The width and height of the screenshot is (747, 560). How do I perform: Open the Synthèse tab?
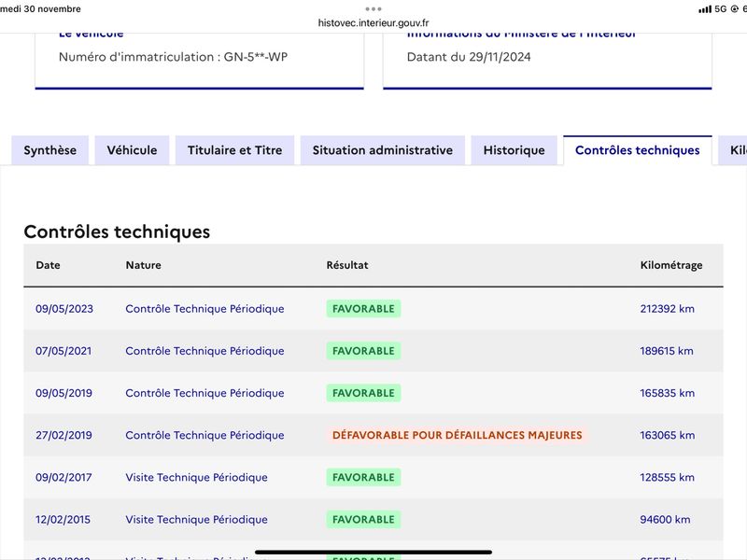50,150
